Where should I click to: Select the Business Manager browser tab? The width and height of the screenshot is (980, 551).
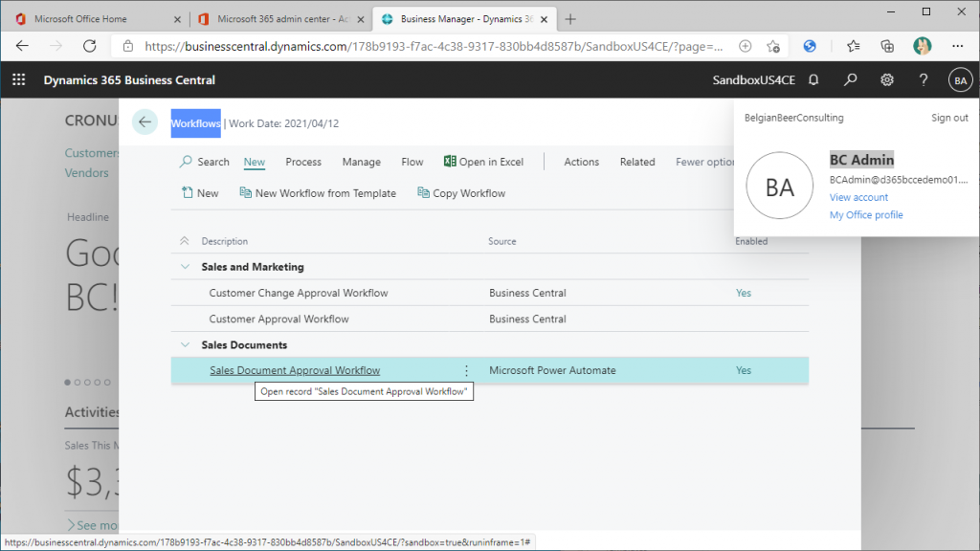(x=466, y=19)
